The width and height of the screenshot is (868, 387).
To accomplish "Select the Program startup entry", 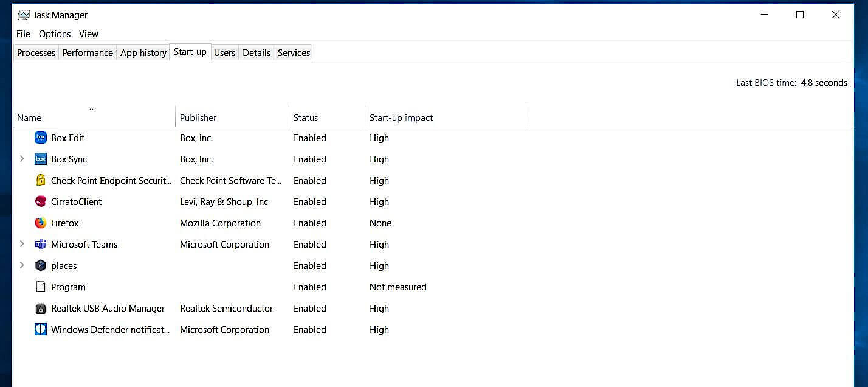I will pos(68,287).
